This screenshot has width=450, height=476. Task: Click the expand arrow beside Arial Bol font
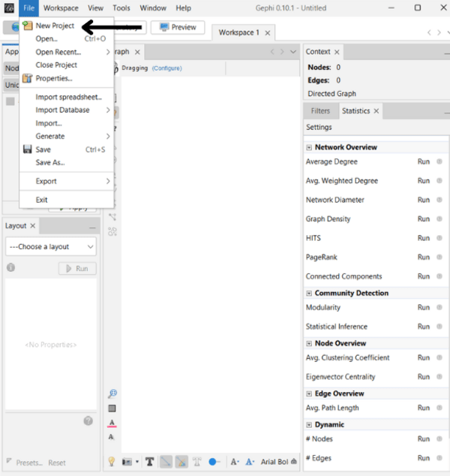(x=294, y=462)
